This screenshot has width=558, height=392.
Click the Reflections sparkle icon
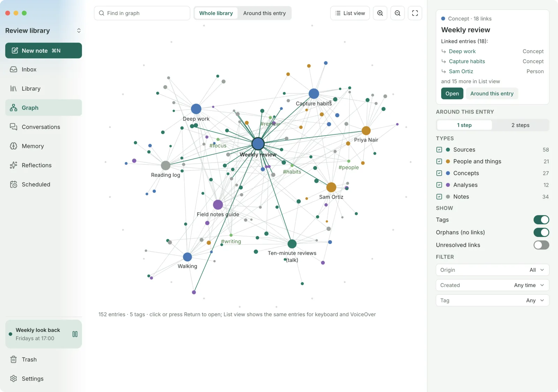(14, 165)
